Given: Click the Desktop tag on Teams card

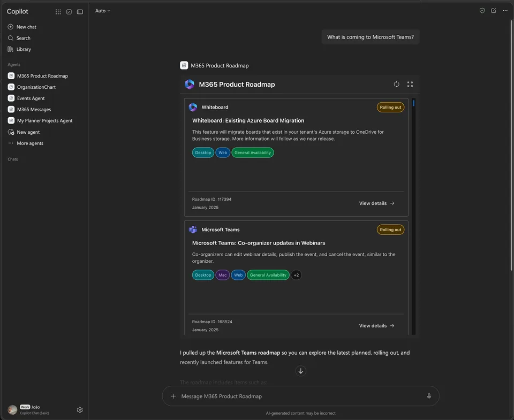Looking at the screenshot, I should coord(203,275).
